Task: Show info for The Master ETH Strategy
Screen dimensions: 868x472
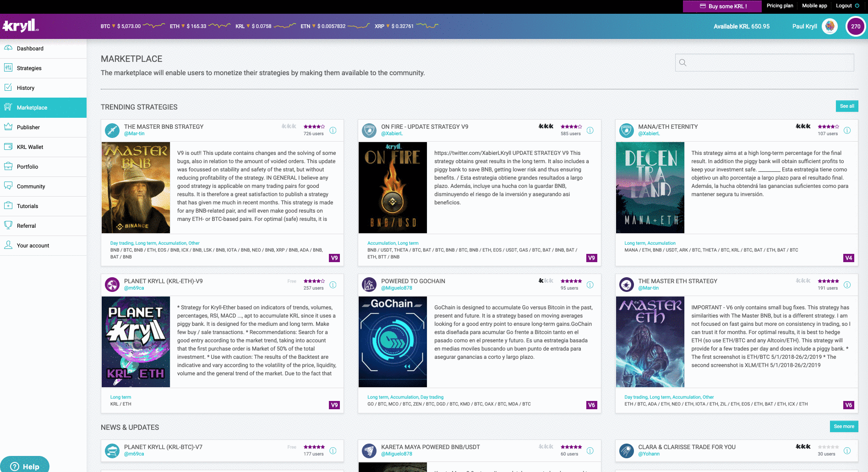Action: 847,285
